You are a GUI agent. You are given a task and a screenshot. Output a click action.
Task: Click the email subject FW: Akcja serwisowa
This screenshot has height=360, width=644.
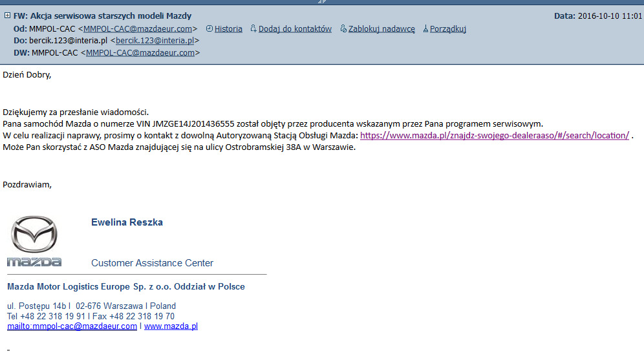click(102, 16)
